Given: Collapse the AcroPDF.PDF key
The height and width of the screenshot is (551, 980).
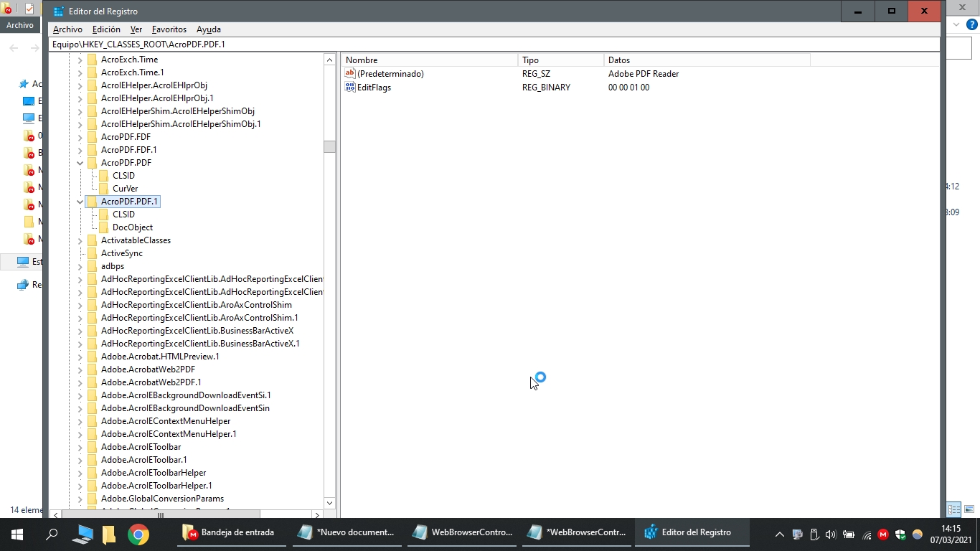Looking at the screenshot, I should coord(80,163).
